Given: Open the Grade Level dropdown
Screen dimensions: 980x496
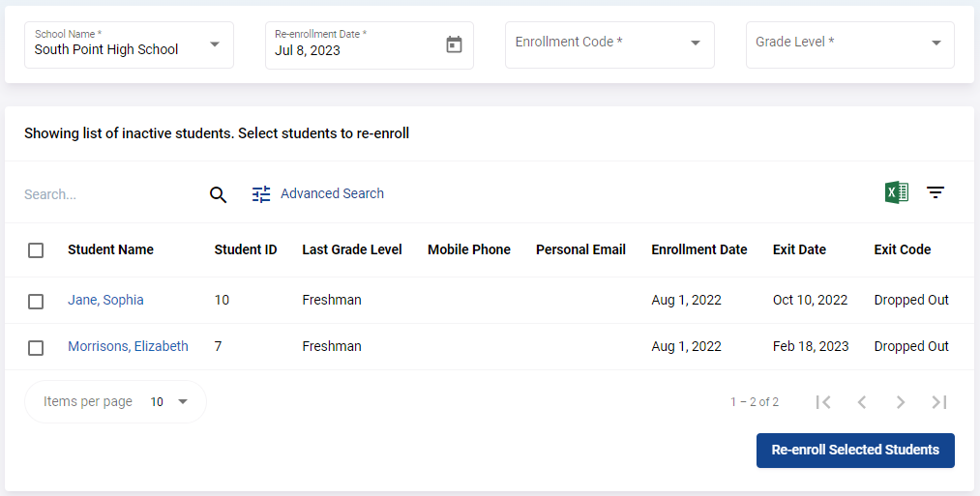Looking at the screenshot, I should coord(850,45).
